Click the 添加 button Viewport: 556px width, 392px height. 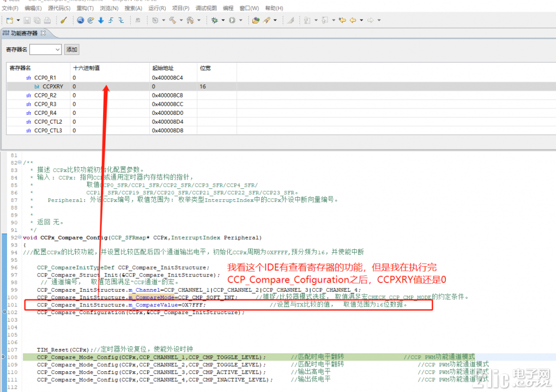click(x=72, y=50)
